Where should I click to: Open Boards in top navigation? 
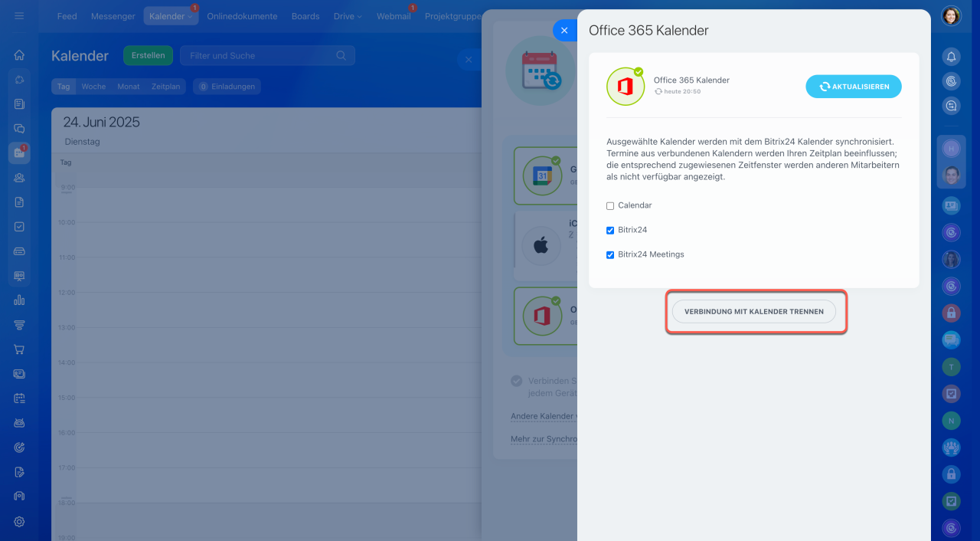point(305,16)
